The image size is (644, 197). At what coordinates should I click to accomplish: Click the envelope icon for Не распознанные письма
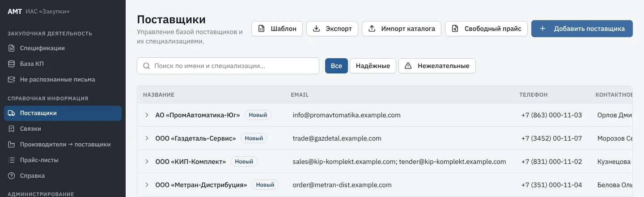click(x=12, y=79)
